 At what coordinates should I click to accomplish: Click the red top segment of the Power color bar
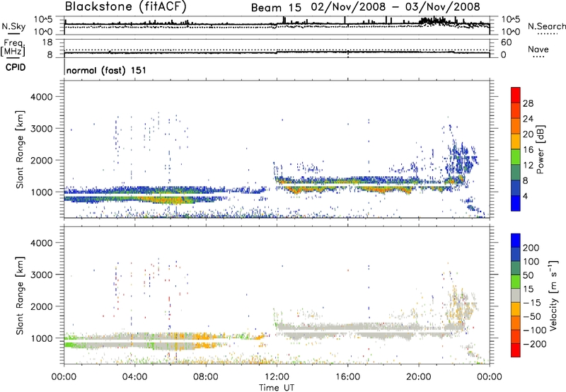pyautogui.click(x=516, y=95)
